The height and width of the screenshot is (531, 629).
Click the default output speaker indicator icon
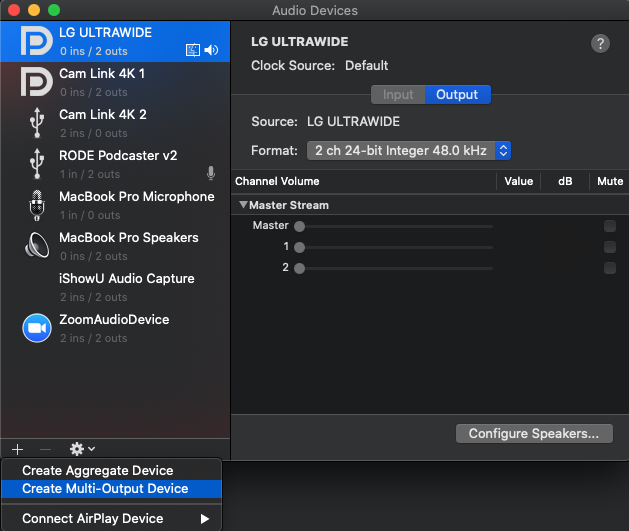211,50
